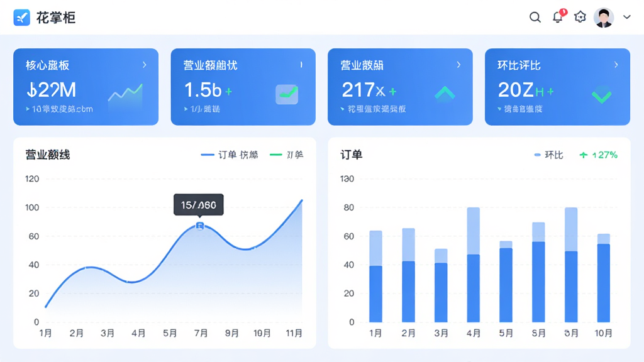Open the notifications bell
Viewport: 644px width, 362px height.
[558, 17]
